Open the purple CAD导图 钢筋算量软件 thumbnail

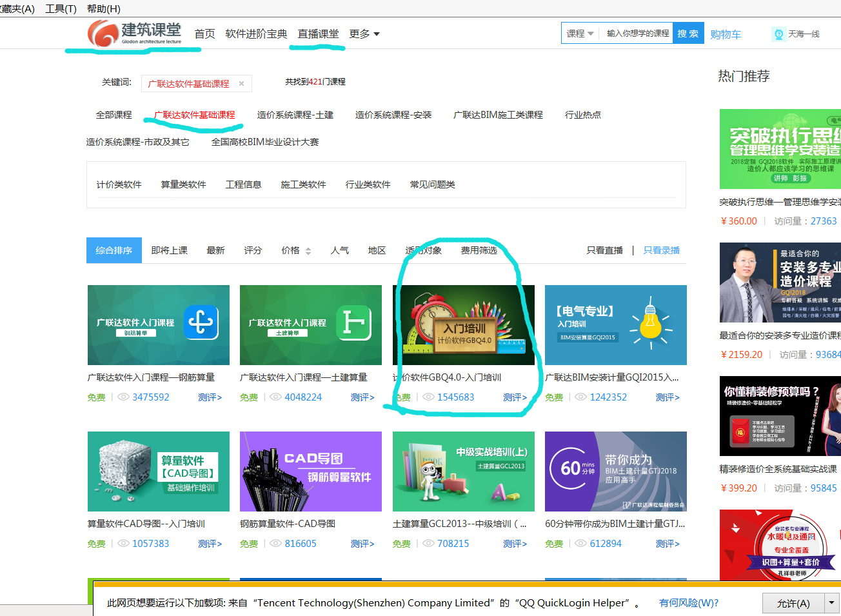[311, 472]
